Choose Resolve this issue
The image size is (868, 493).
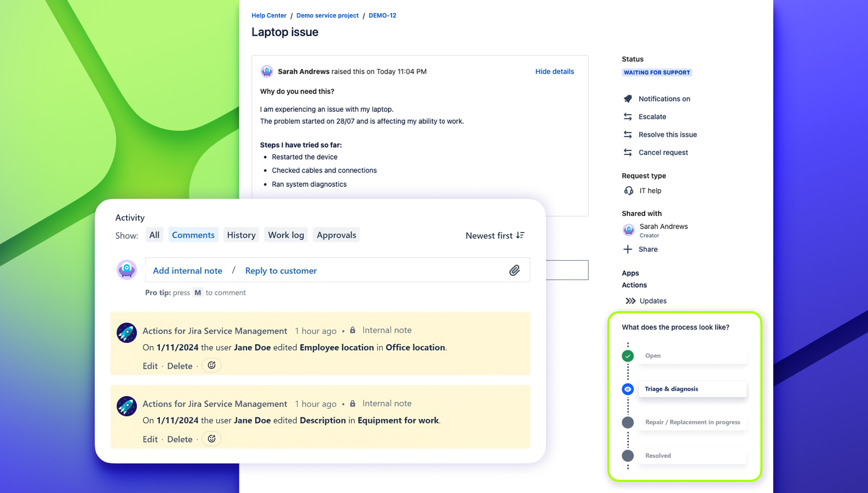click(x=668, y=135)
